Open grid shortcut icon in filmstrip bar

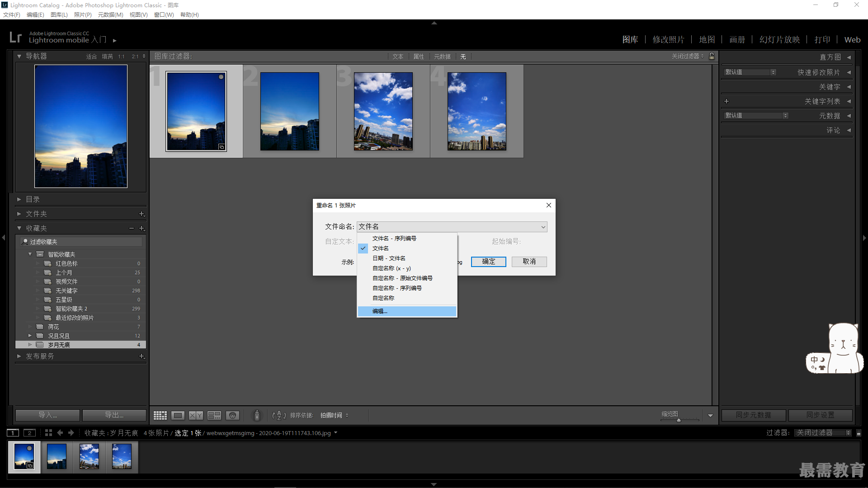pos(48,433)
